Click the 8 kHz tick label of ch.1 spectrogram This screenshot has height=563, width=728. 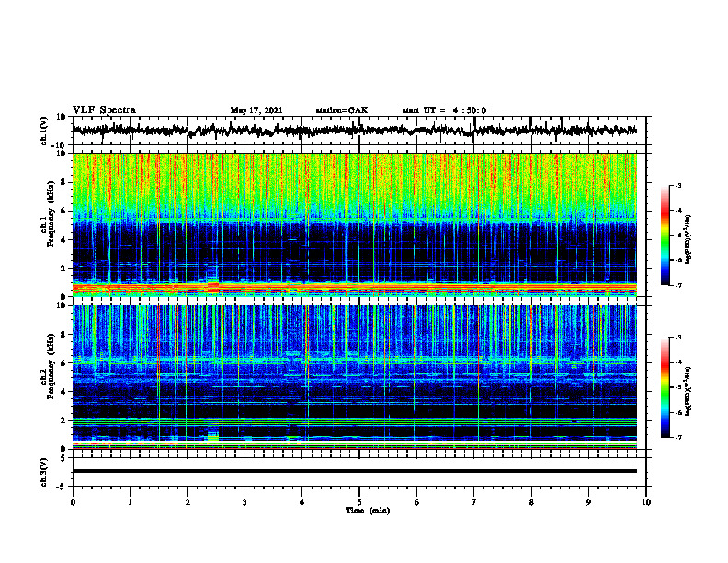click(63, 182)
